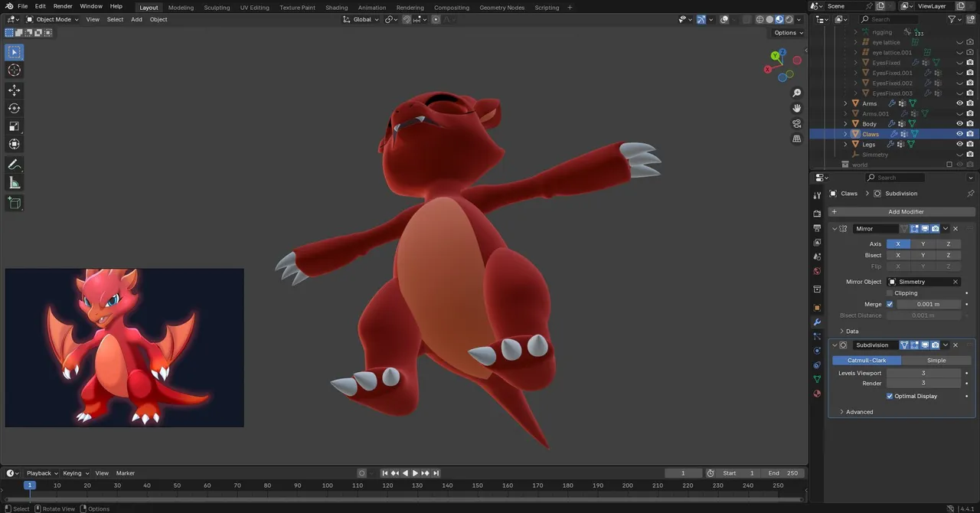Choose the Add Cube tool

[15, 203]
